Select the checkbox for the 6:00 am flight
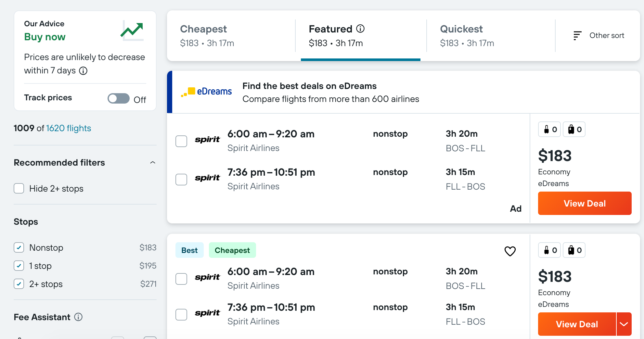The height and width of the screenshot is (339, 644). [x=181, y=141]
